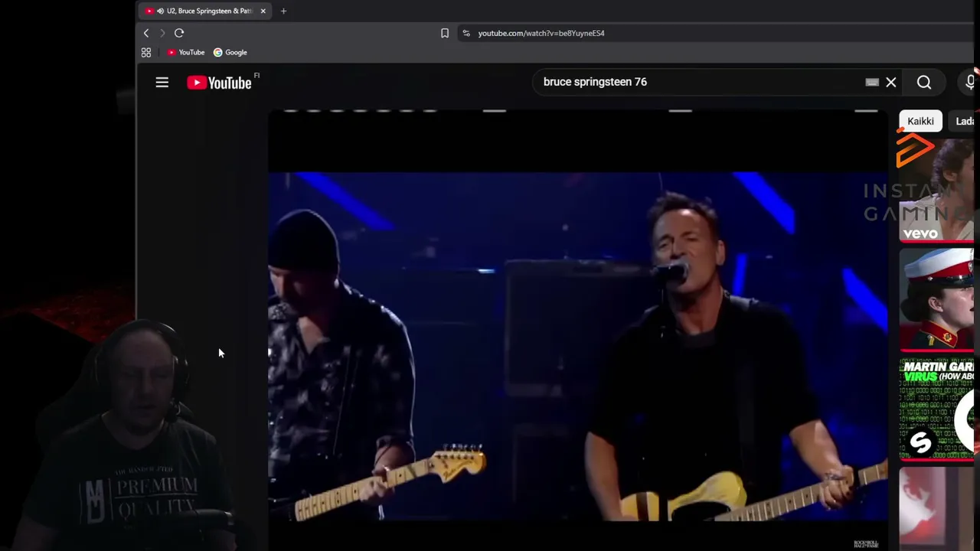980x551 pixels.
Task: Close the U2, Bruce Springsteen browser tab
Action: tap(263, 11)
